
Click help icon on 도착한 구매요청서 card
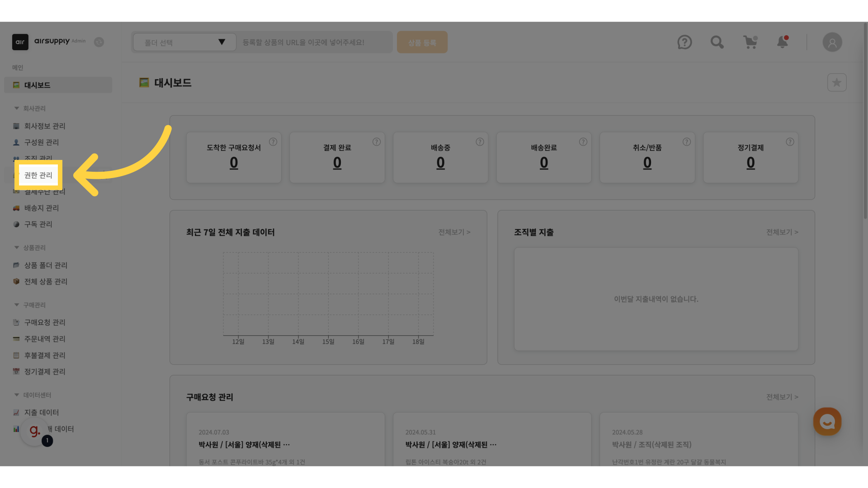[273, 142]
